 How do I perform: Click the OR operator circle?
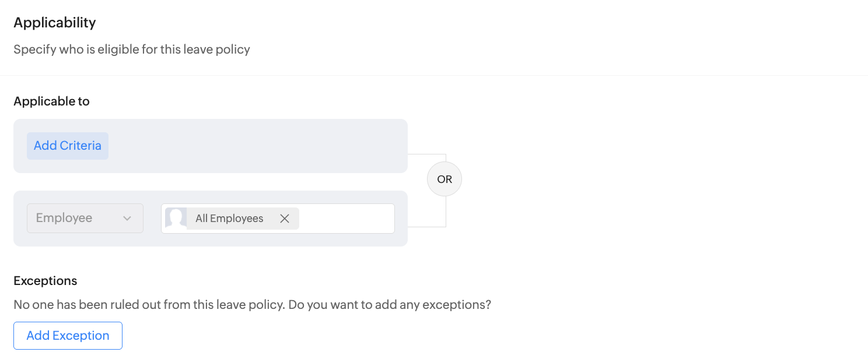point(444,179)
